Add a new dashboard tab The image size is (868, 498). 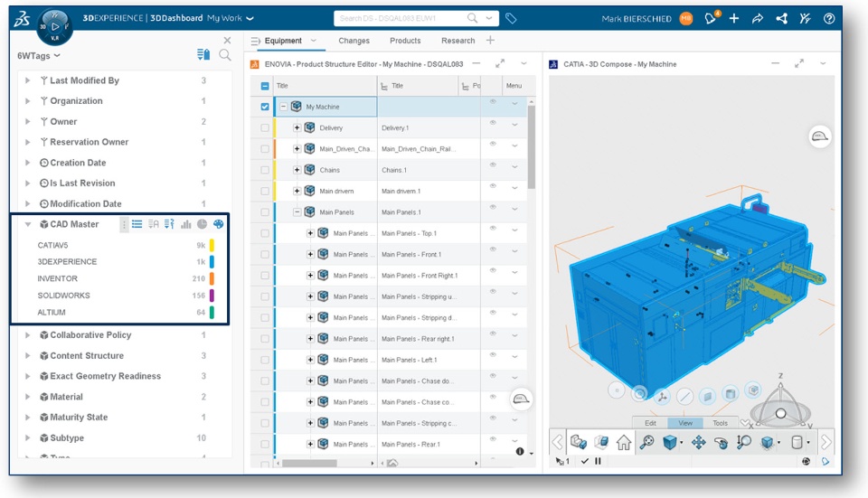pyautogui.click(x=490, y=40)
